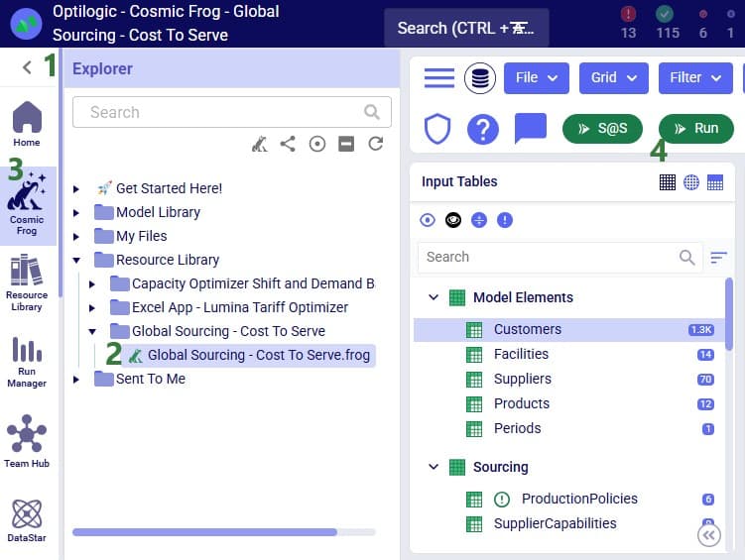This screenshot has width=745, height=560.
Task: Click the blue table icon in Input Tables
Action: [x=715, y=182]
